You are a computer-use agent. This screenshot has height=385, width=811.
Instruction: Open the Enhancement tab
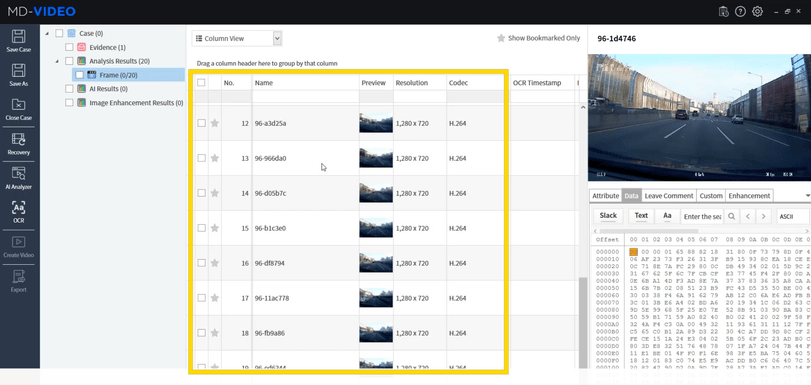[749, 196]
